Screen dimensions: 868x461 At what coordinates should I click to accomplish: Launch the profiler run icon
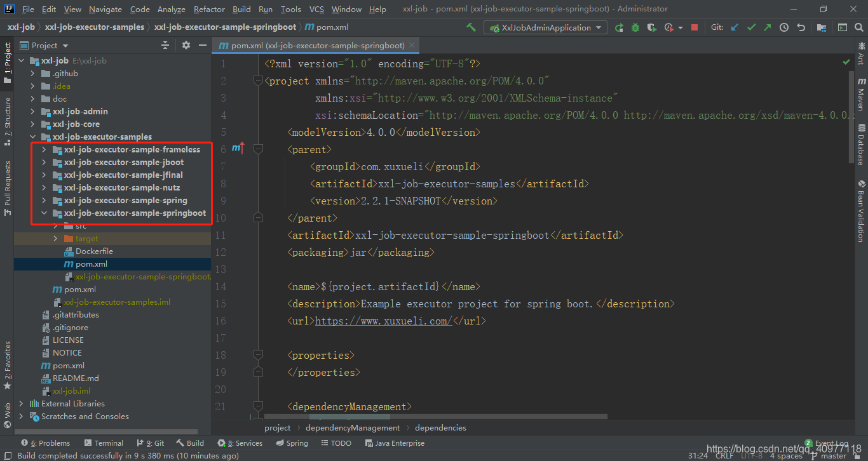[668, 27]
